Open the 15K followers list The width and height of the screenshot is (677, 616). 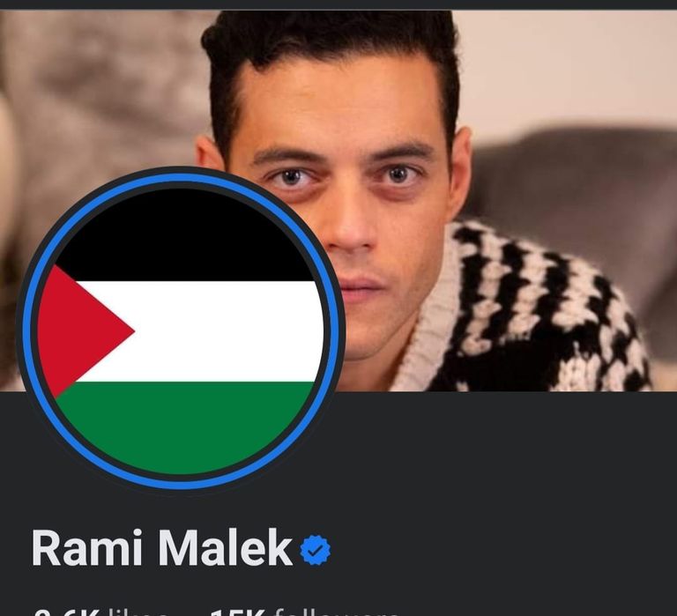click(302, 612)
